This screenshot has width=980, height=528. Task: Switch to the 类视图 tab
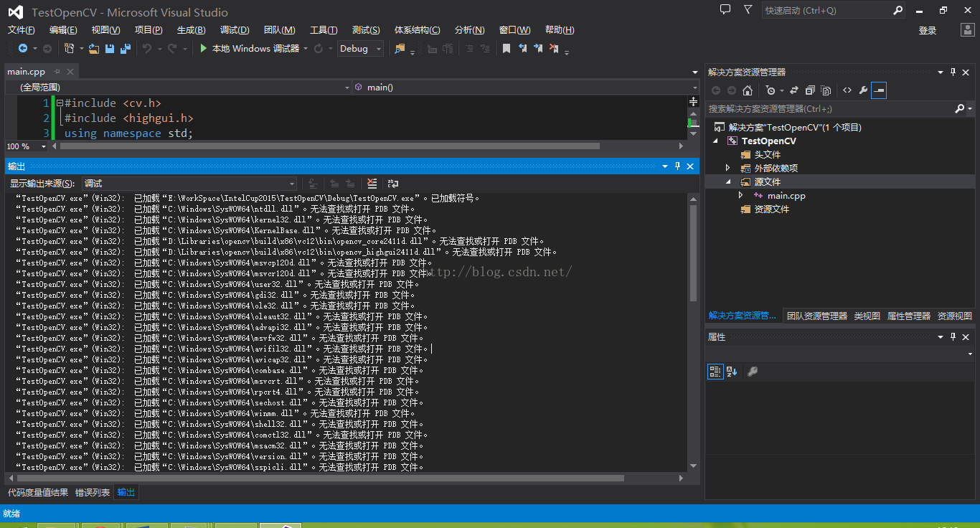click(x=867, y=316)
